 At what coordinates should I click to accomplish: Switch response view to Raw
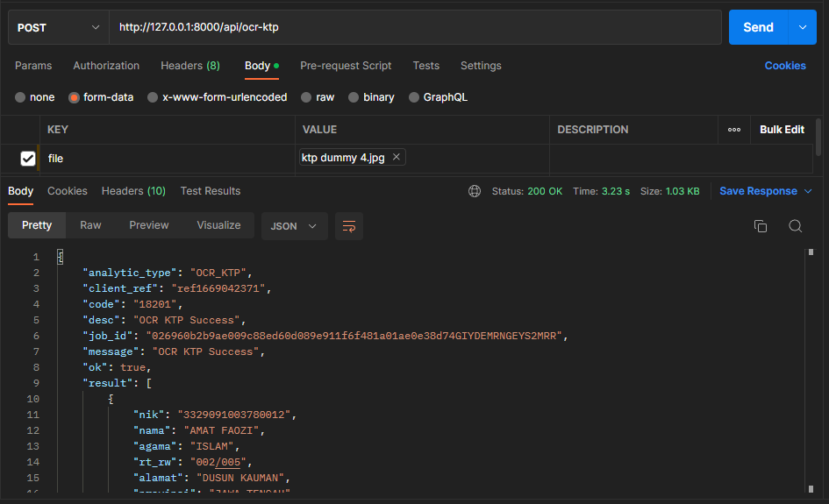click(x=90, y=225)
